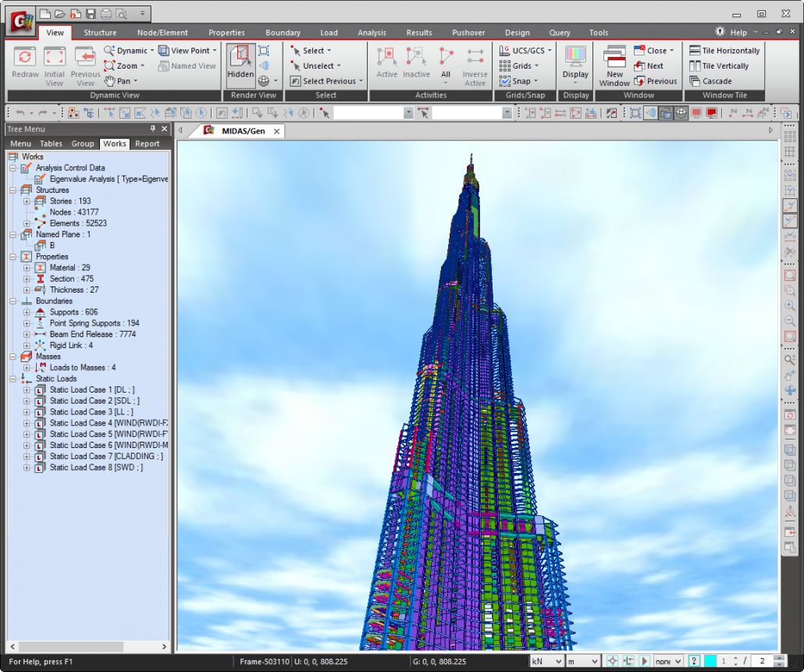Select Eigenvalue Analysis item

[109, 179]
